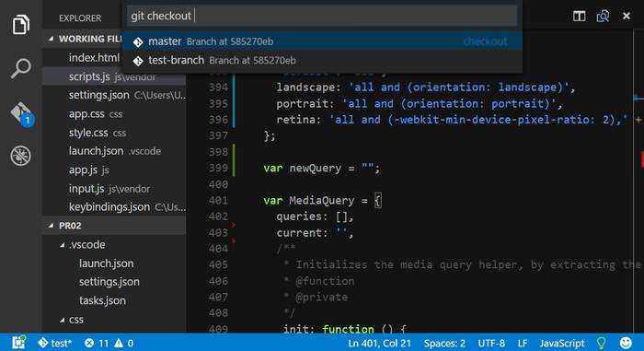Click the feedback smiley icon
The height and width of the screenshot is (351, 644).
click(x=626, y=343)
